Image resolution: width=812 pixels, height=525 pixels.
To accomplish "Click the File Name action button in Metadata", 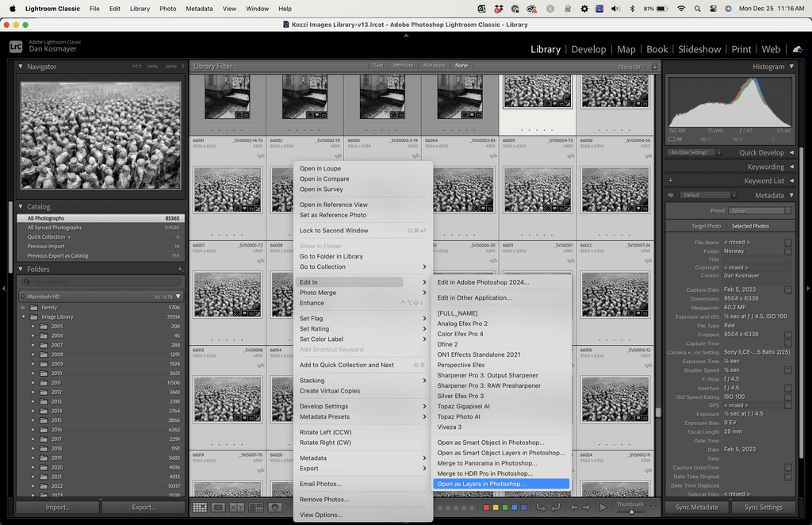I will [x=787, y=243].
